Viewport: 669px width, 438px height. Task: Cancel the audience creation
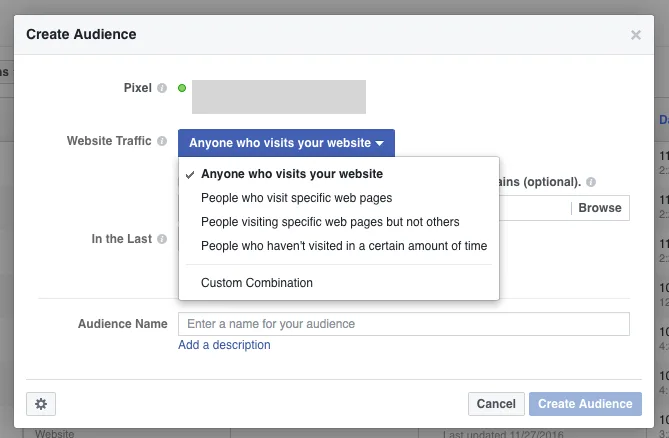496,404
